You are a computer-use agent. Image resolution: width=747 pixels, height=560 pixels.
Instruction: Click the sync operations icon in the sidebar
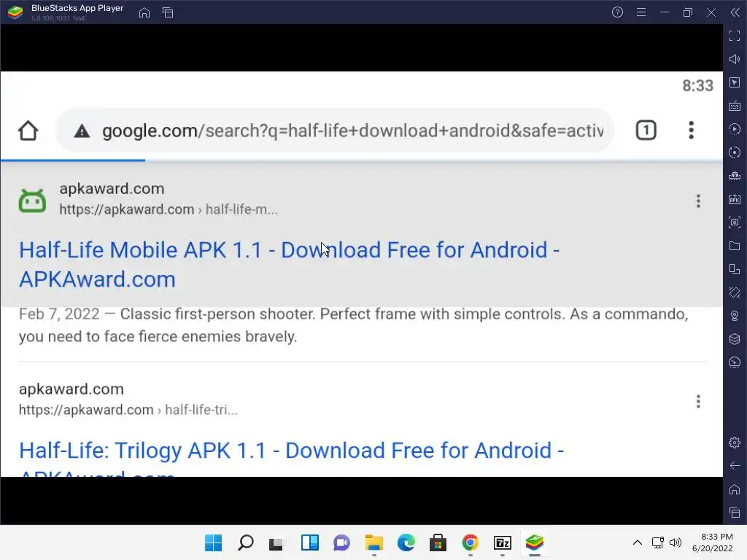click(x=735, y=152)
